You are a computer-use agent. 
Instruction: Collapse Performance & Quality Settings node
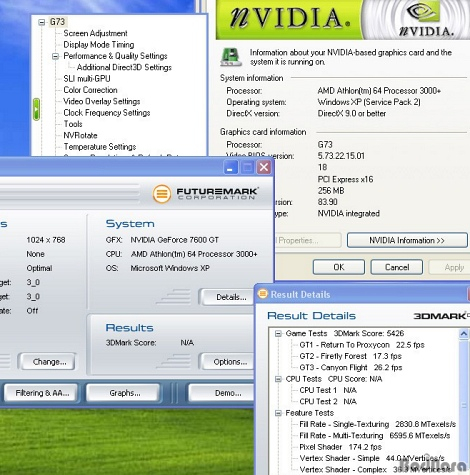(x=55, y=56)
